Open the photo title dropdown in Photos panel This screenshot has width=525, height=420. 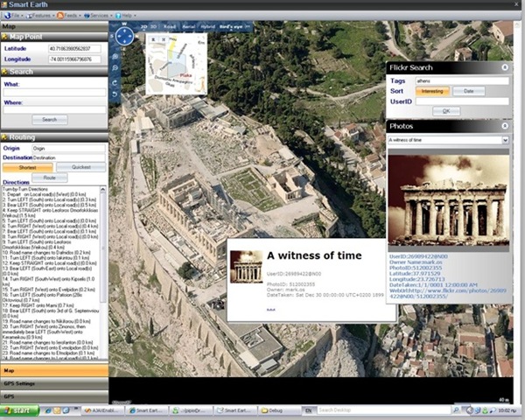click(505, 140)
